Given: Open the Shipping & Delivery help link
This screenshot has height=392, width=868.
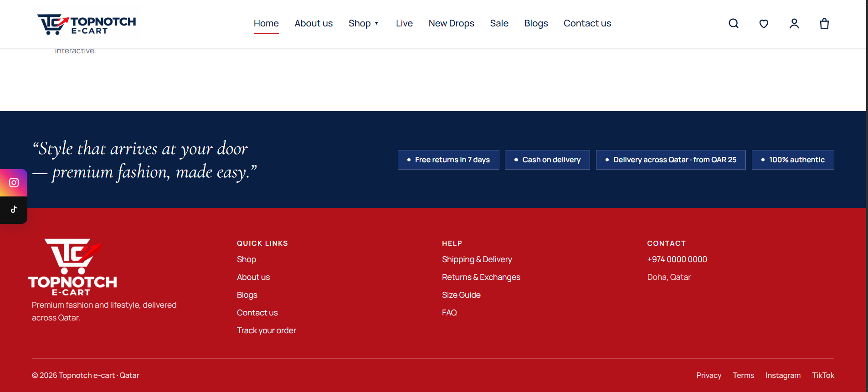Looking at the screenshot, I should pos(477,259).
